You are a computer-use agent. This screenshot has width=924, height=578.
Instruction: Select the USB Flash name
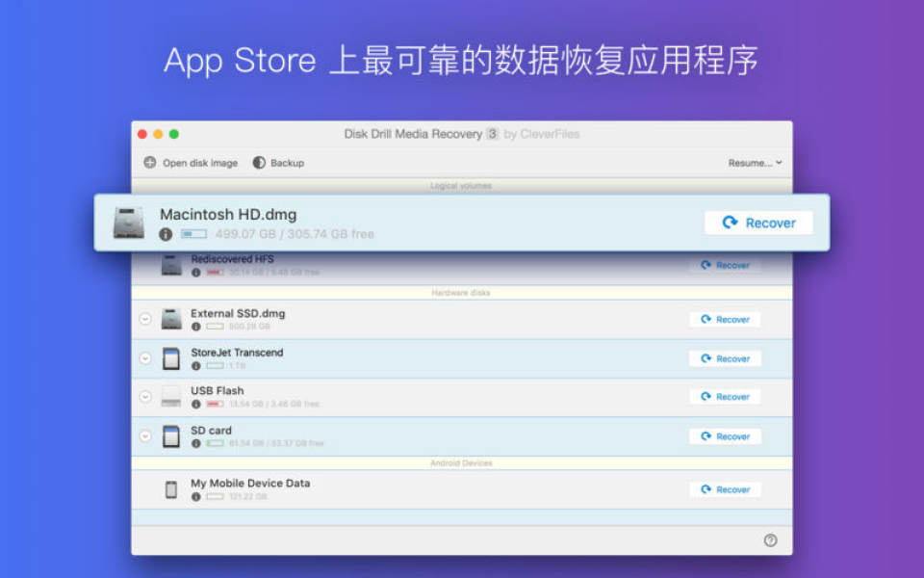(217, 390)
